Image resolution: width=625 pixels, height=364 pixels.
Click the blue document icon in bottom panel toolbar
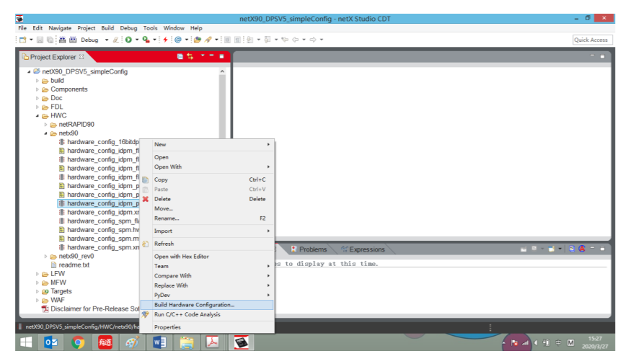(572, 249)
